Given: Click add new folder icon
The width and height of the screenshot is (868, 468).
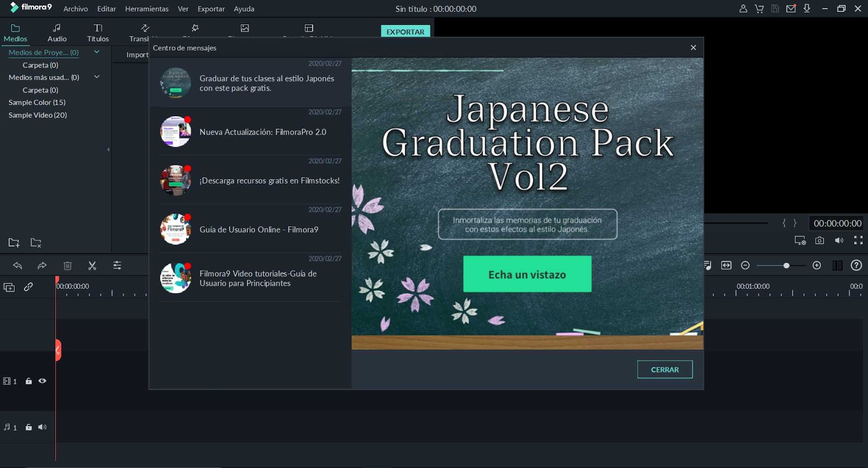Looking at the screenshot, I should (x=14, y=243).
